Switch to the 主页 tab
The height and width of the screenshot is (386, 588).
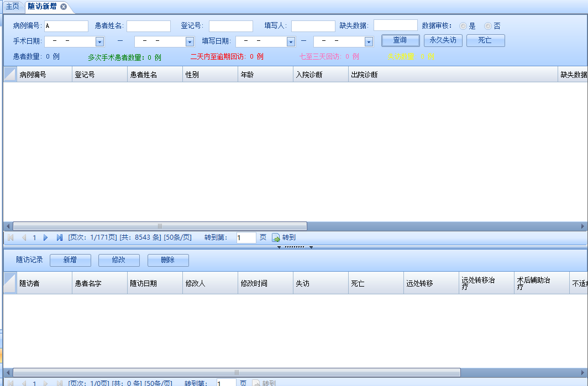pos(12,5)
